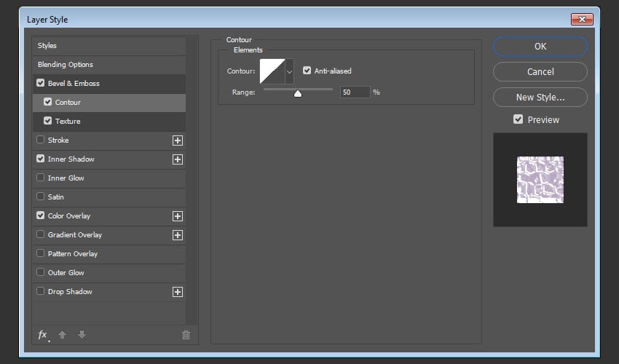
Task: Click the New Style... button
Action: coord(540,97)
